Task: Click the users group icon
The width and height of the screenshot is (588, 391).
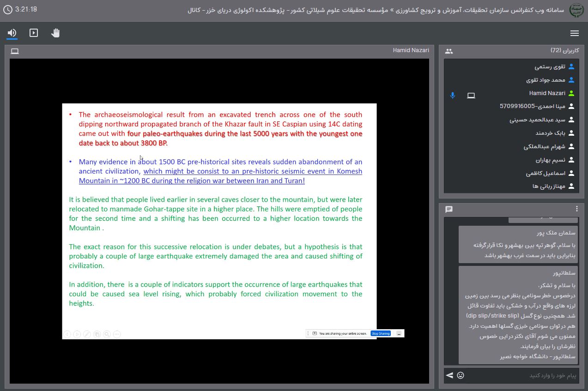Action: click(449, 51)
